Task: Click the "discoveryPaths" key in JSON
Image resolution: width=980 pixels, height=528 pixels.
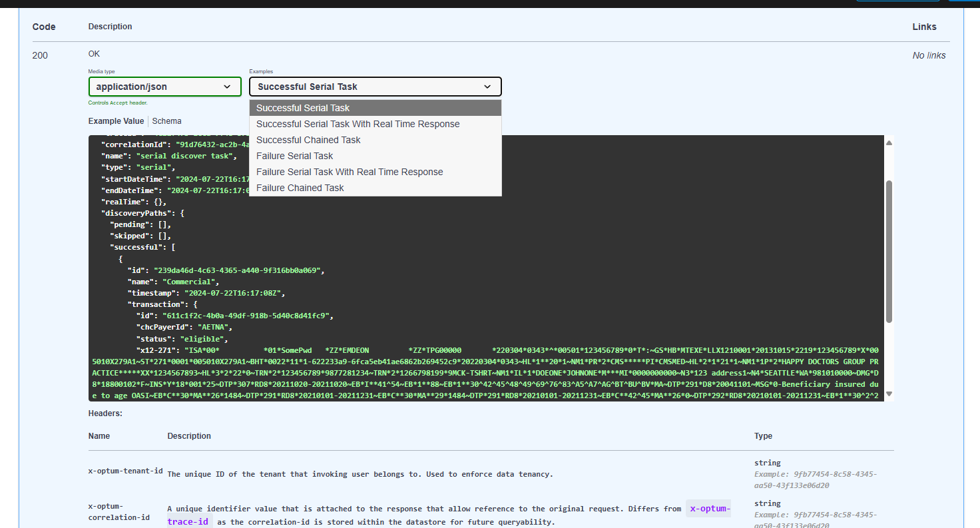Action: 138,213
